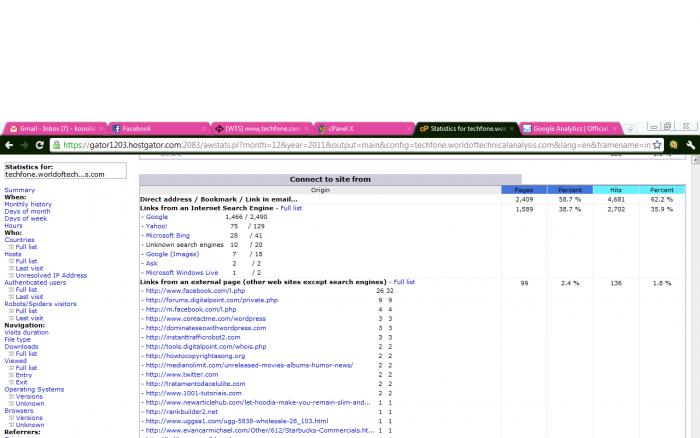Reload the page with refresh icon
Image resolution: width=700 pixels, height=438 pixels.
(39, 145)
